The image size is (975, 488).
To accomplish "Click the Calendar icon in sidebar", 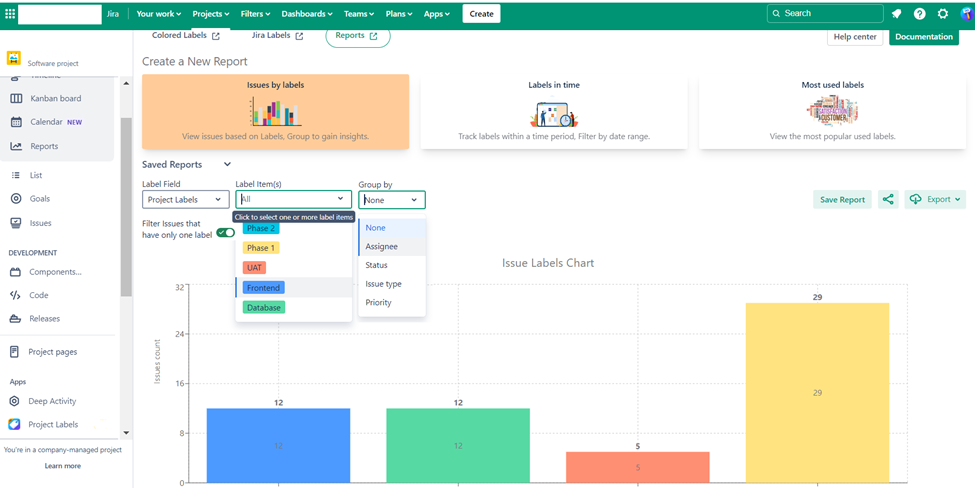I will (x=17, y=122).
